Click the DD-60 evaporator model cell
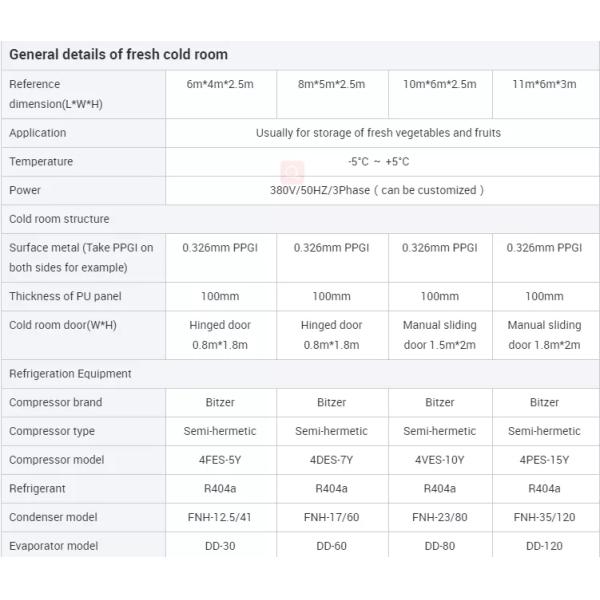Viewport: 600px width, 600px height. coord(330,547)
